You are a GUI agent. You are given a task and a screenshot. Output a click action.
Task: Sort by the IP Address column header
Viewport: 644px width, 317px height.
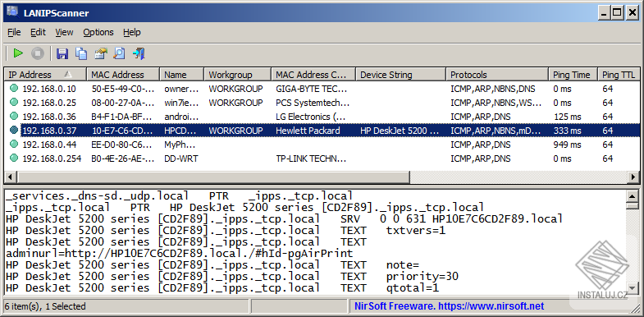point(45,75)
